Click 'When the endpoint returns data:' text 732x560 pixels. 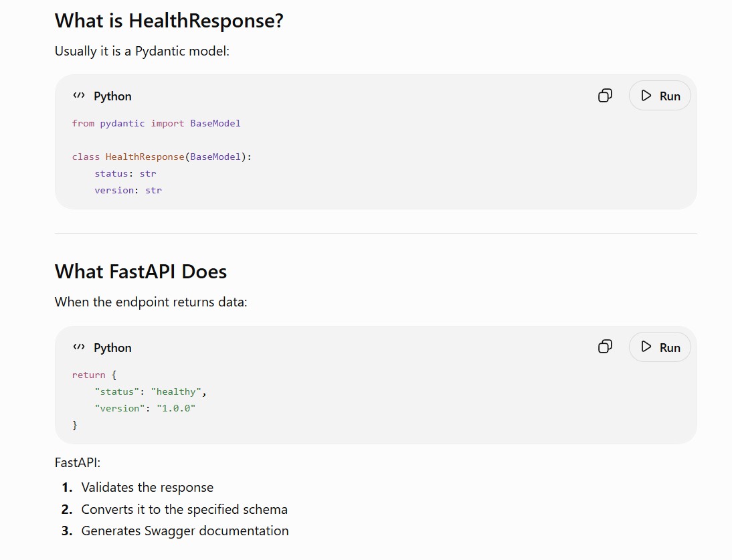(x=151, y=302)
